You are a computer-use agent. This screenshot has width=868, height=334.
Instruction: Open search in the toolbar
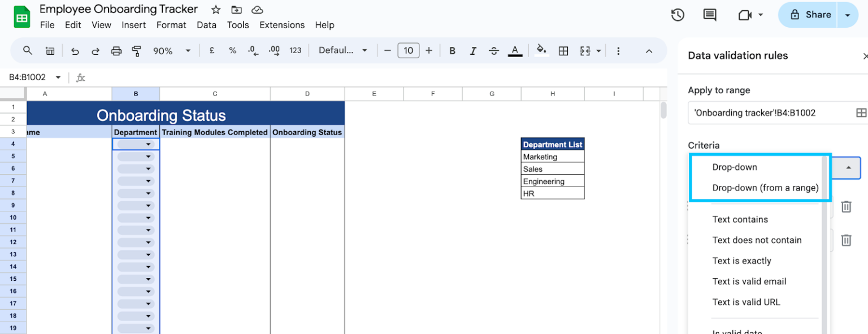tap(27, 50)
